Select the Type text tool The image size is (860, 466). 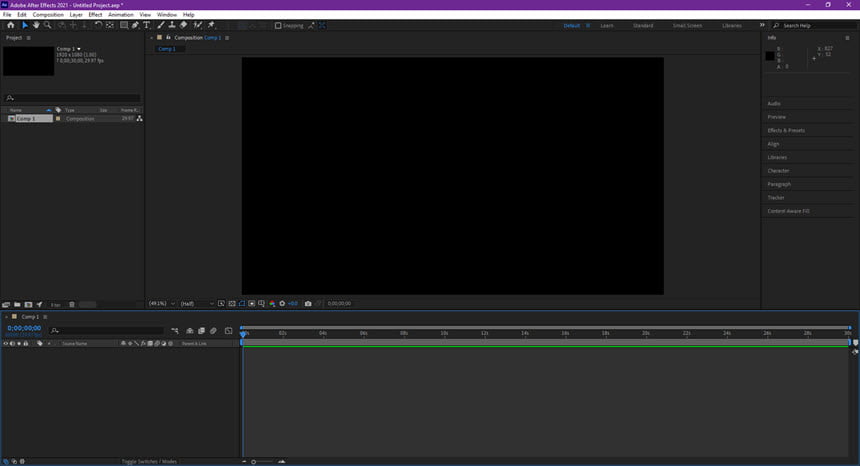(x=146, y=25)
